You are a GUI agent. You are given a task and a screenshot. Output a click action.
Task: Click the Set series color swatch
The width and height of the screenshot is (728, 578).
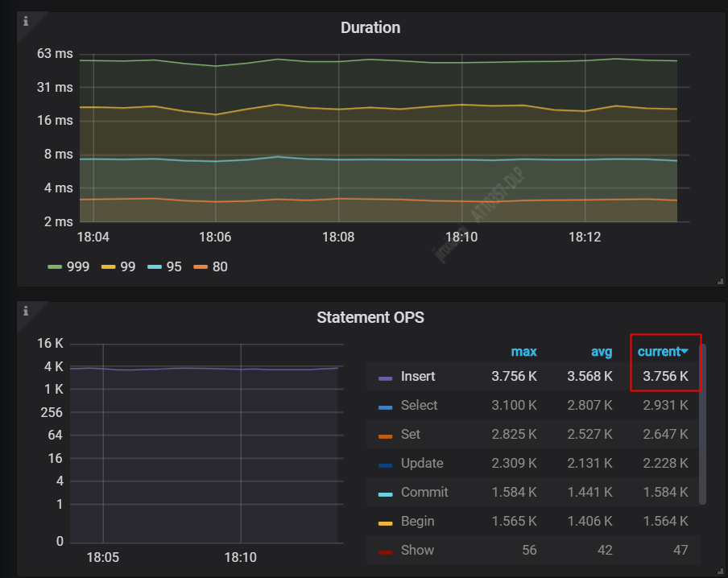point(386,436)
